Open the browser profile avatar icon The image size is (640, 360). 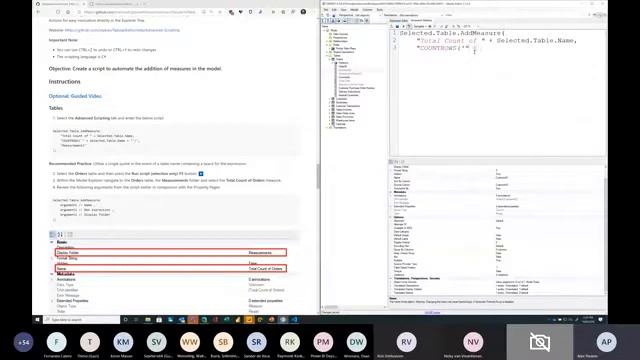pyautogui.click(x=303, y=12)
